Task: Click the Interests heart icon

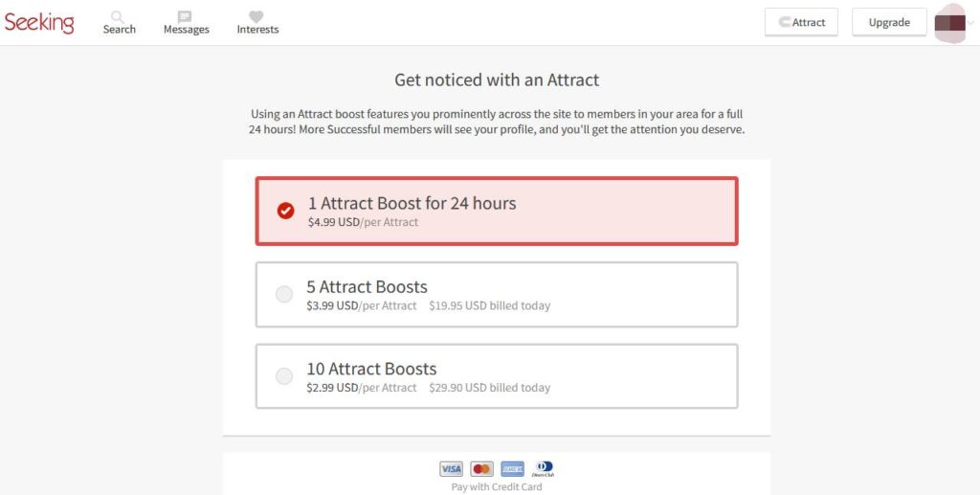Action: [256, 17]
